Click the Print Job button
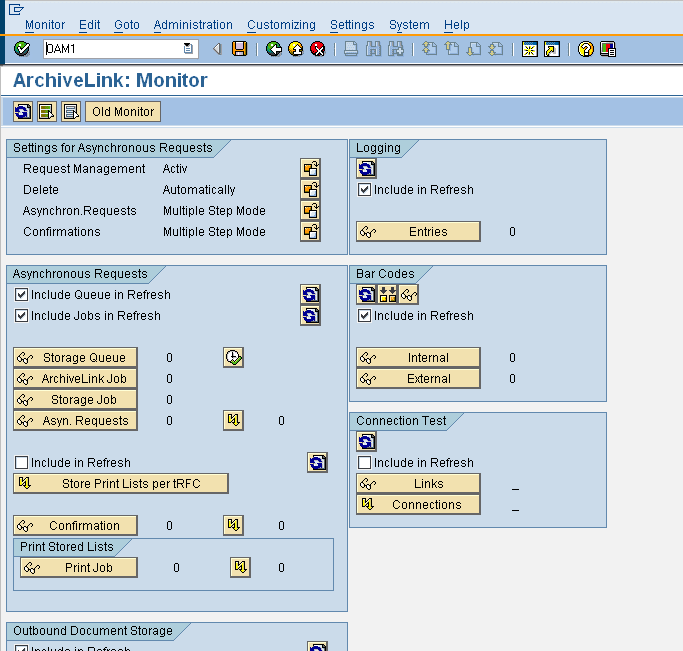The image size is (683, 651). point(79,567)
